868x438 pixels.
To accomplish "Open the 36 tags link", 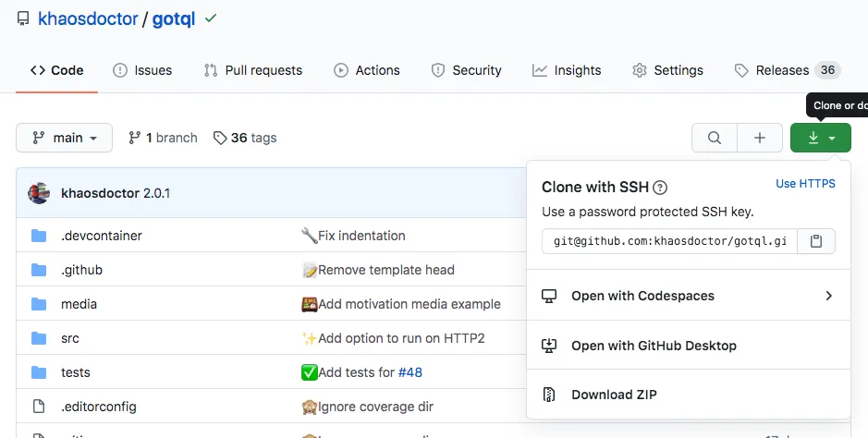I will (x=245, y=138).
